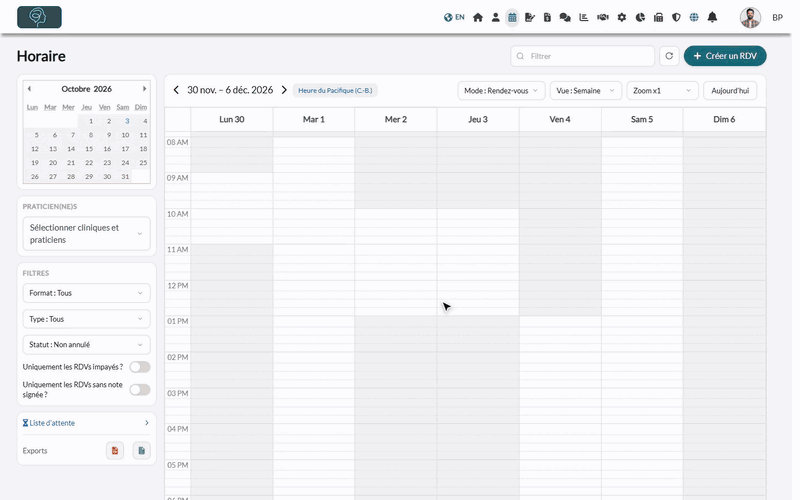The image size is (800, 500).
Task: Open the Statut : Non annulé dropdown
Action: [x=86, y=345]
